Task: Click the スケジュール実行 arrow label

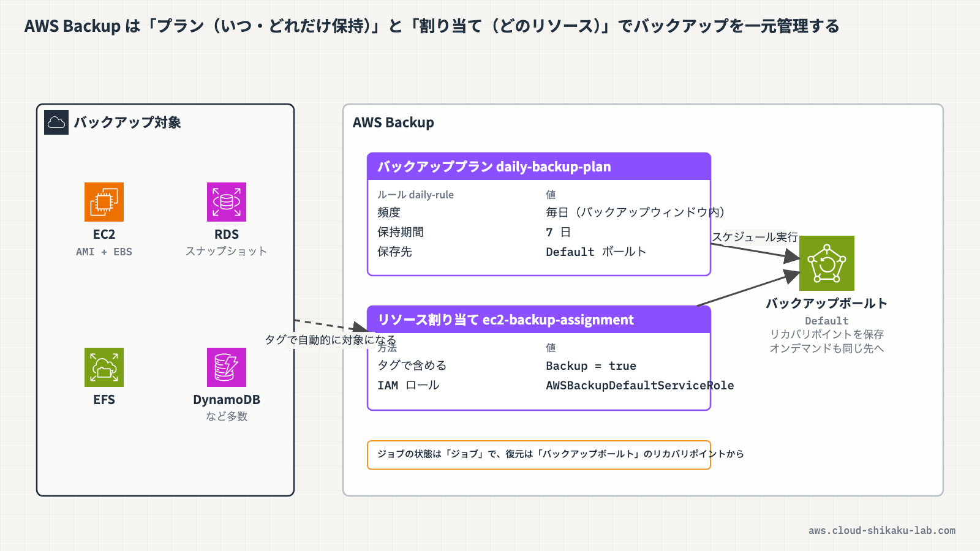Action: (755, 237)
